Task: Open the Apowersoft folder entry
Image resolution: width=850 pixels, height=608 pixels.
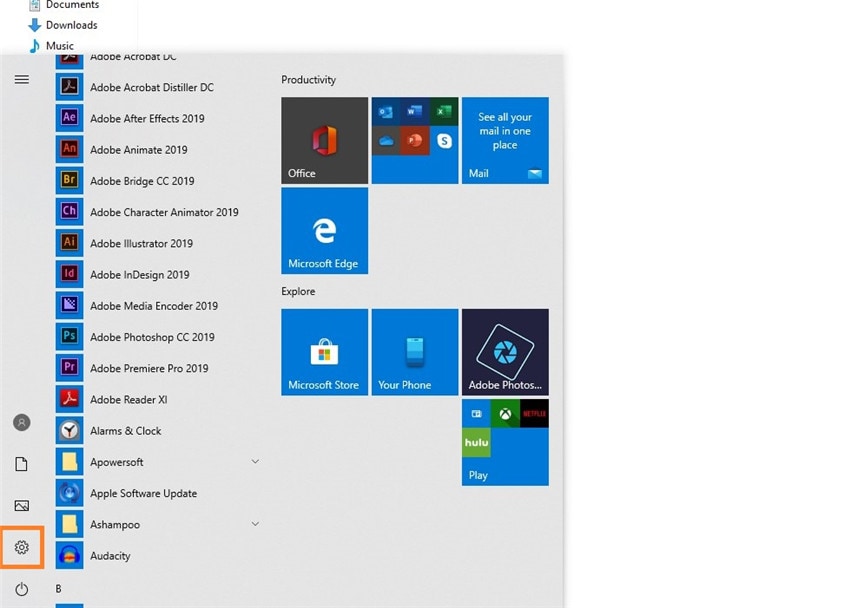Action: point(158,462)
